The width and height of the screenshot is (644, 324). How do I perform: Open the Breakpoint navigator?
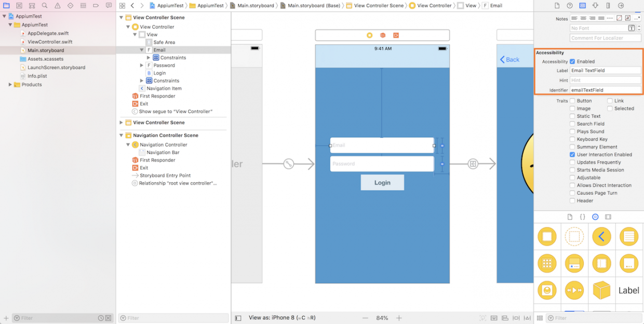(x=96, y=5)
